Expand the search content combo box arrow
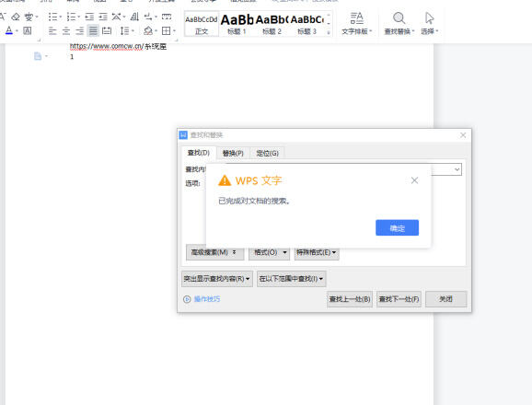This screenshot has width=532, height=405. point(457,169)
